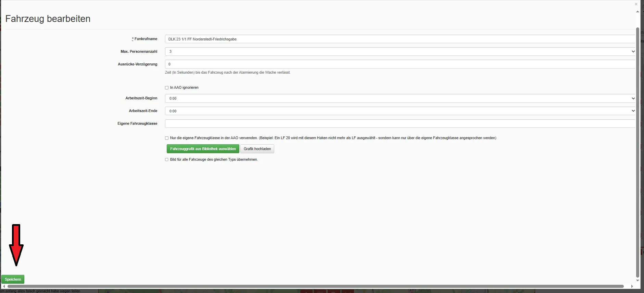This screenshot has width=644, height=293.
Task: Click the horizontal scrollbar right arrow
Action: point(632,286)
